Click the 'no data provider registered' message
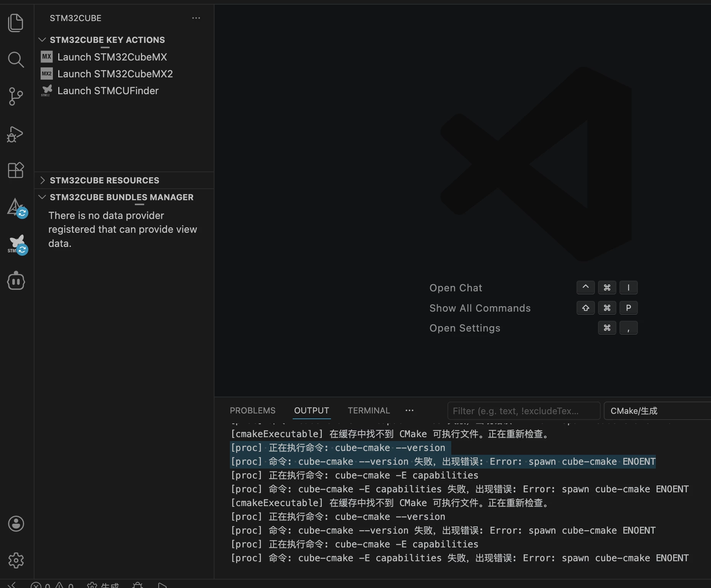Viewport: 711px width, 588px height. (123, 229)
